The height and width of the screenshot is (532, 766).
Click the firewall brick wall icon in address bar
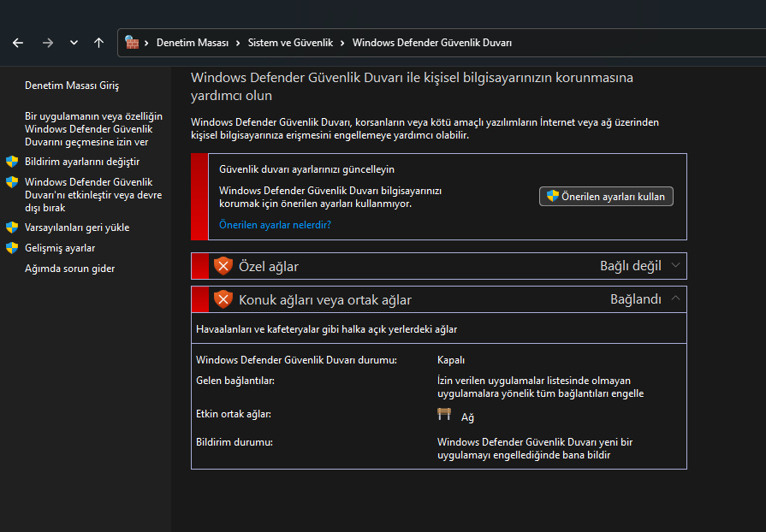(x=132, y=43)
